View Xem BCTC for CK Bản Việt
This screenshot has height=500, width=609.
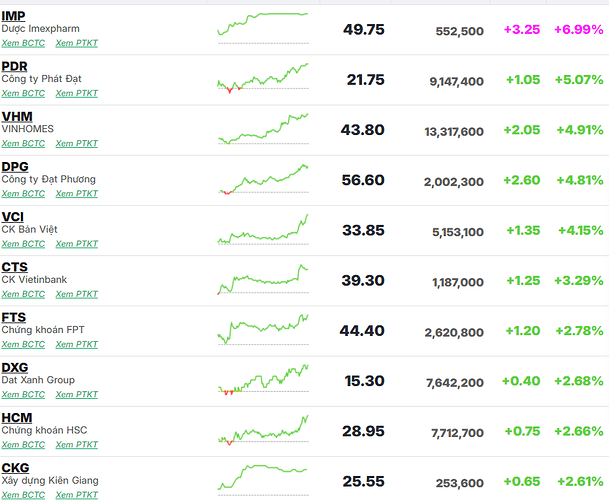23,243
